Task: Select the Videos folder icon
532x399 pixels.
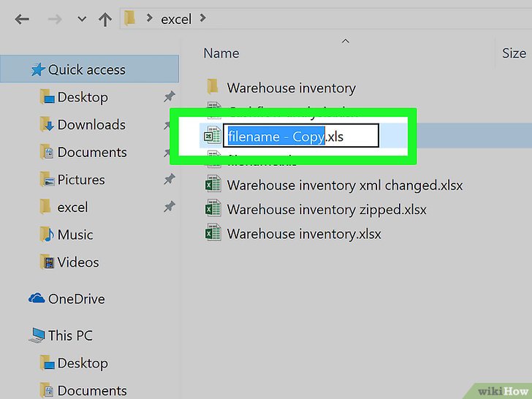Action: [47, 262]
